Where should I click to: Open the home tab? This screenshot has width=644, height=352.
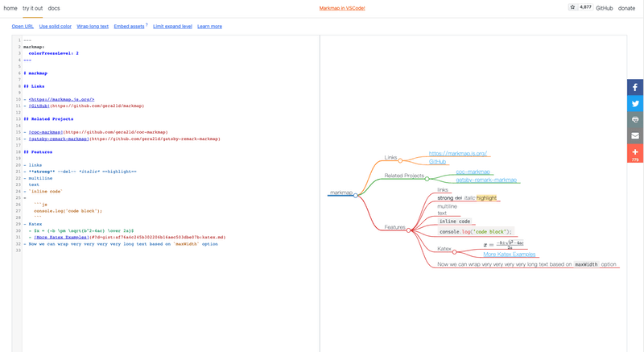point(10,8)
